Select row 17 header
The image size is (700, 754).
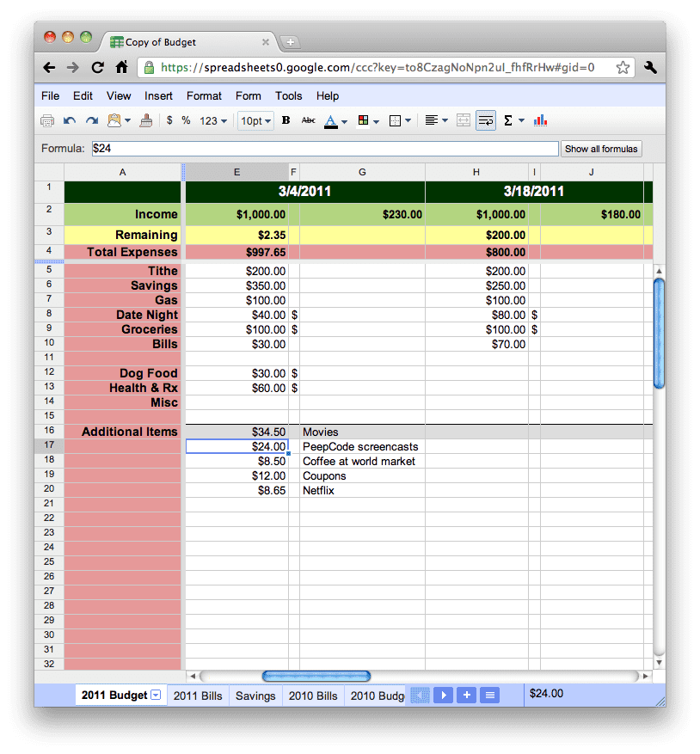pyautogui.click(x=49, y=444)
